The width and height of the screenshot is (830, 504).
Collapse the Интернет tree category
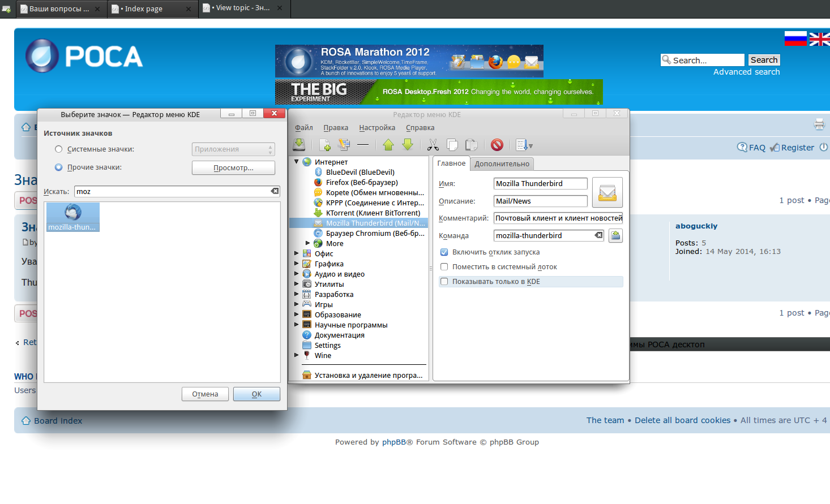pyautogui.click(x=296, y=162)
